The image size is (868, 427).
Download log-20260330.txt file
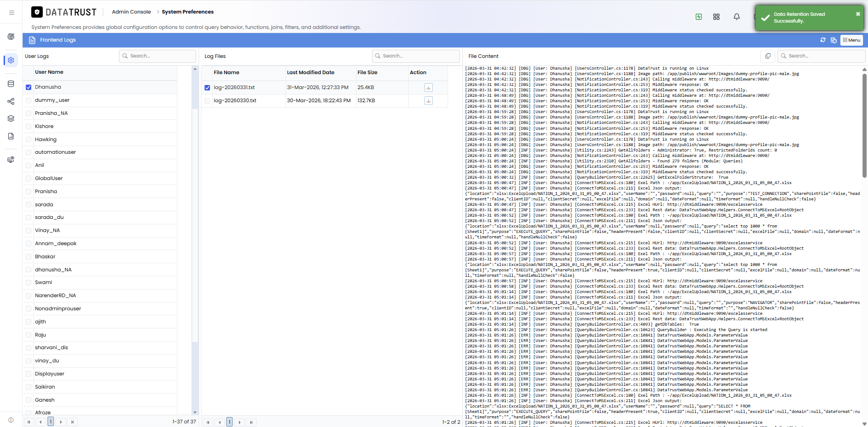(x=429, y=101)
